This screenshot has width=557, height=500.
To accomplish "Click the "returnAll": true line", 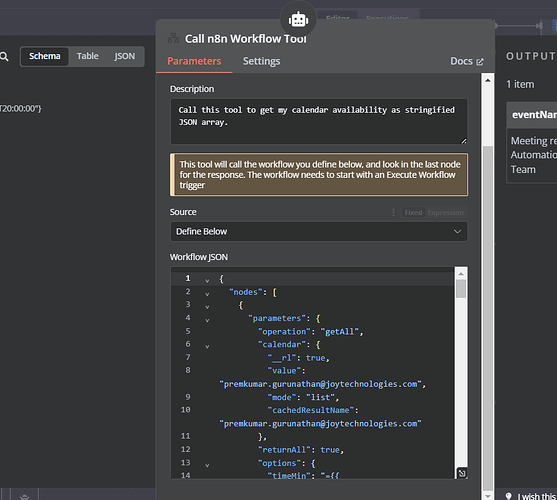I will point(301,450).
